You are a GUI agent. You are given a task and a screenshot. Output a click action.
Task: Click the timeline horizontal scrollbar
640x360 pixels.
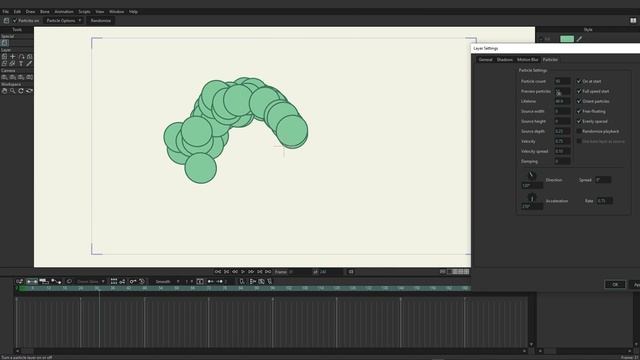pyautogui.click(x=271, y=351)
